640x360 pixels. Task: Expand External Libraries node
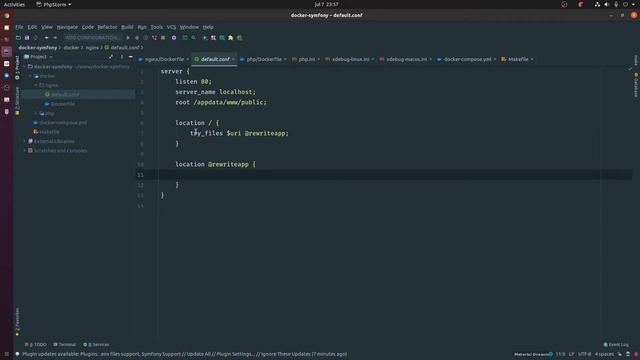24,141
